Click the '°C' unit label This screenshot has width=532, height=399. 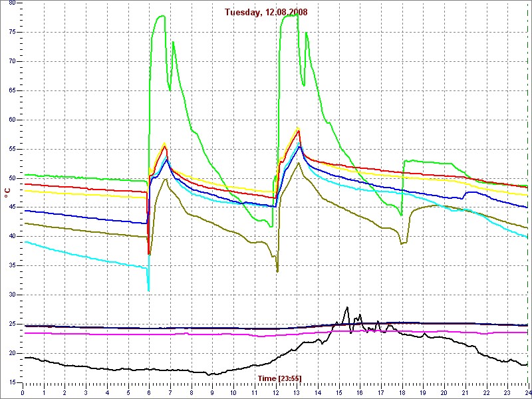[x=7, y=194]
